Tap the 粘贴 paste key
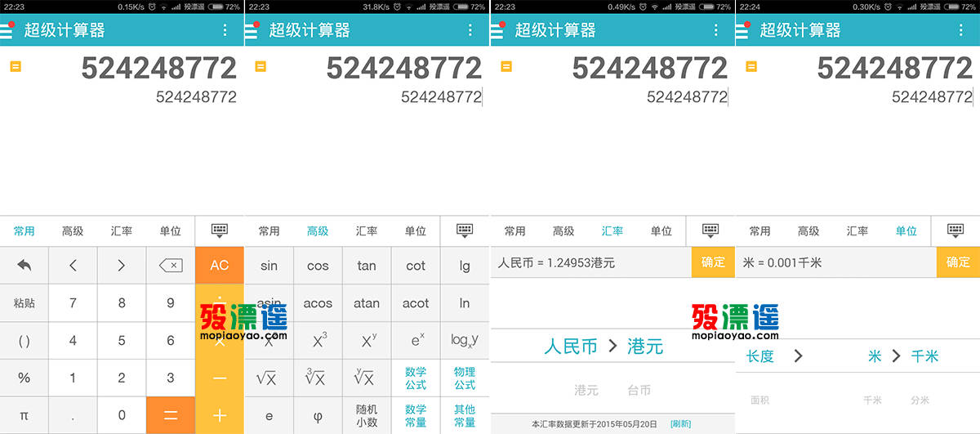Screen dimensions: 980x434 [24, 303]
